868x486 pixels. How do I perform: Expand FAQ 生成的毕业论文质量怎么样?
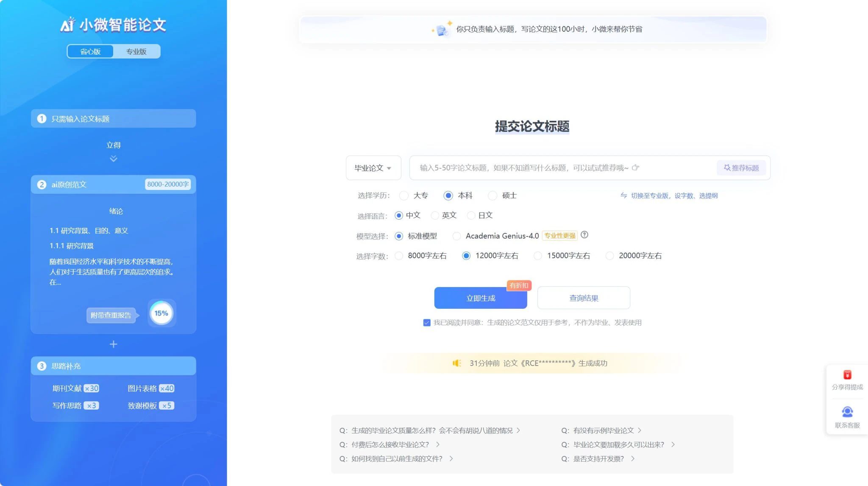click(x=430, y=430)
